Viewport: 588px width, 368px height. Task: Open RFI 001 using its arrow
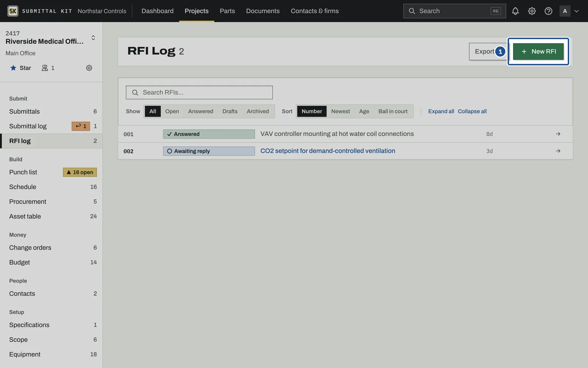click(558, 134)
